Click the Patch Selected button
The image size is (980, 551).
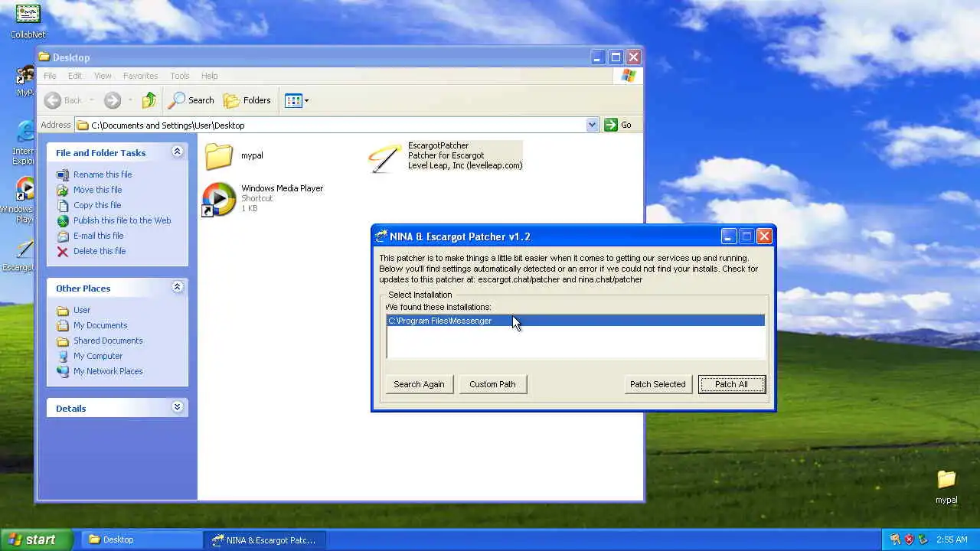point(658,384)
